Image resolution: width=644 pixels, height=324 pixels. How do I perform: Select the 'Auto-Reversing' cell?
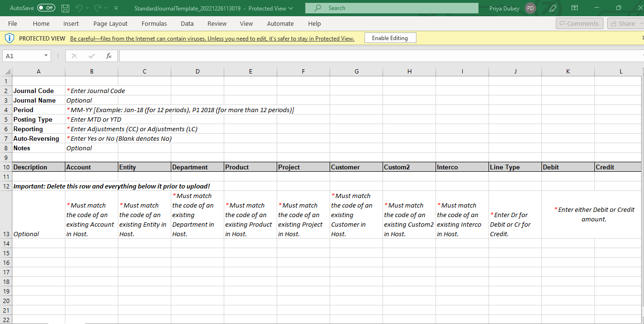pos(39,138)
